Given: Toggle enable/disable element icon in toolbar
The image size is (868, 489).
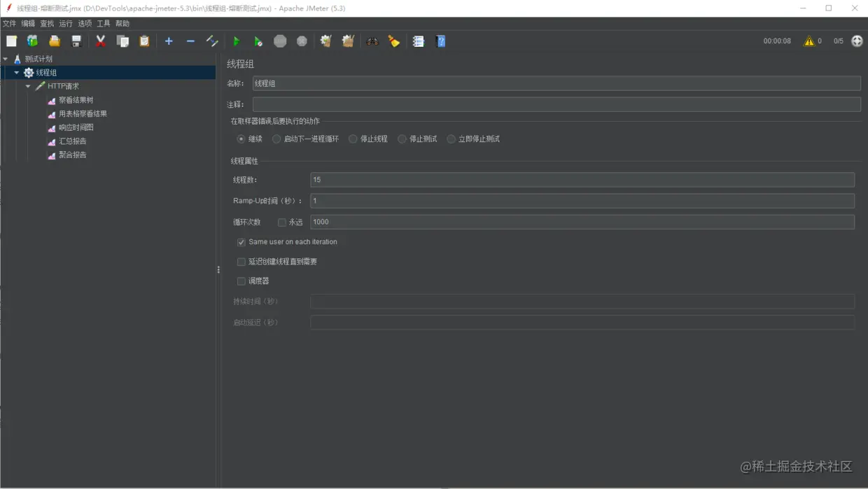Looking at the screenshot, I should coord(212,41).
